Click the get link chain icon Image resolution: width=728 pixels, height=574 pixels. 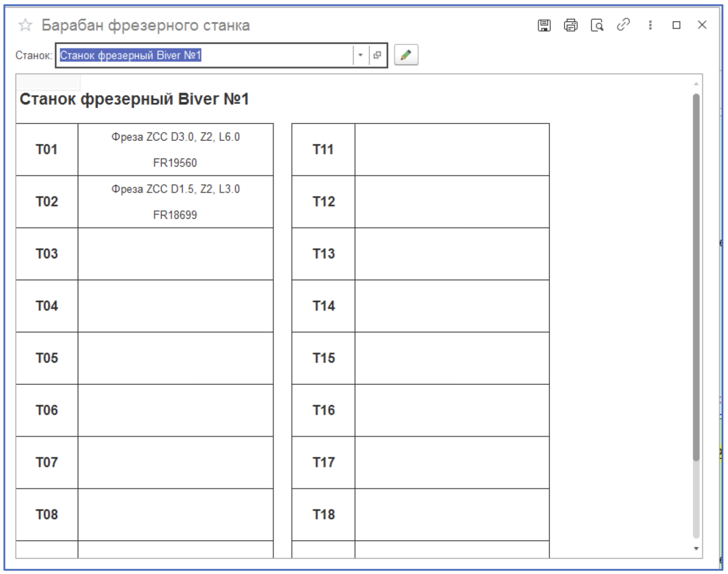(623, 25)
